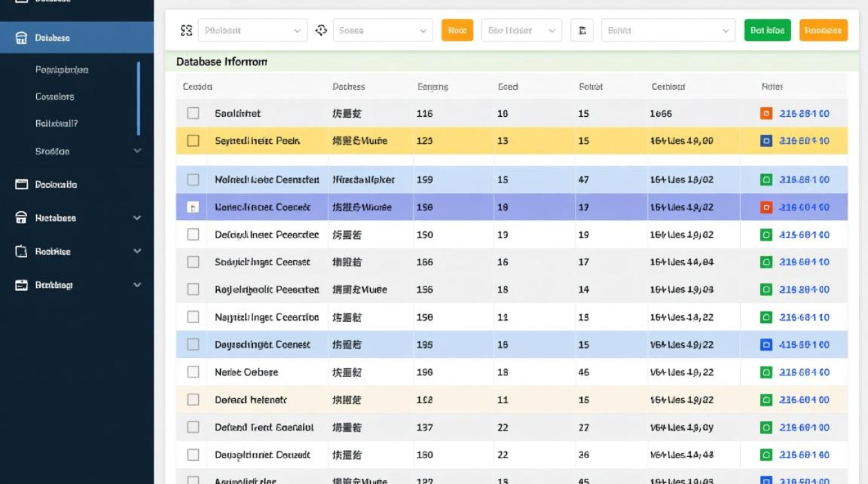Viewport: 868px width, 484px height.
Task: Toggle the checkbox in the purple highlighted row
Action: (x=193, y=208)
